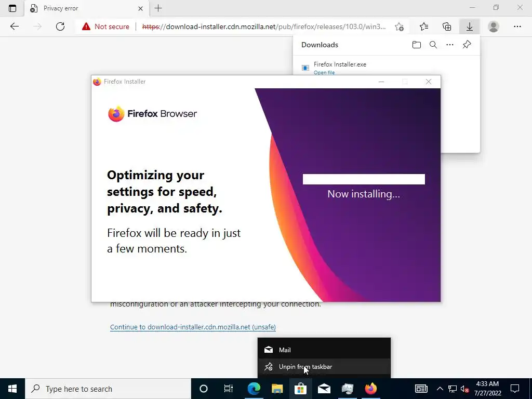
Task: Open Edge Settings and more menu
Action: (517, 26)
